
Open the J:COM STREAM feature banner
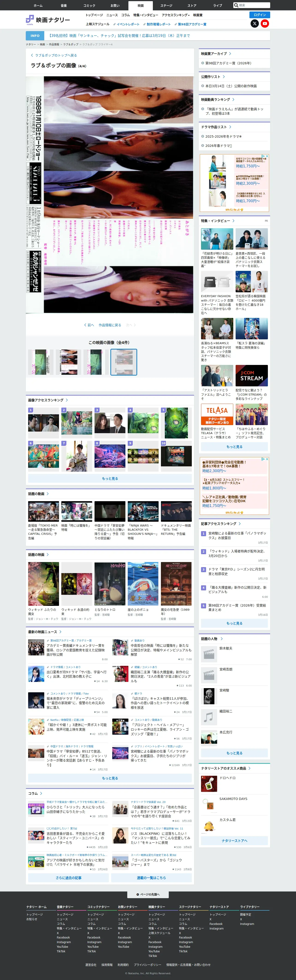coord(252,376)
